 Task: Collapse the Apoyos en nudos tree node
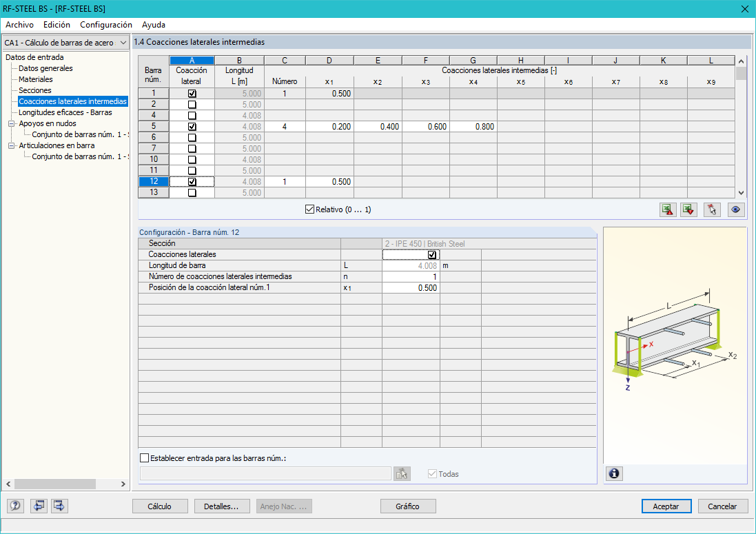coord(11,123)
